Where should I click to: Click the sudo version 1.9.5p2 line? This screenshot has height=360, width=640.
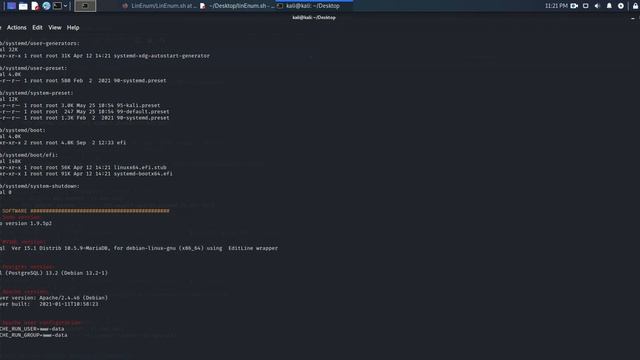pyautogui.click(x=26, y=224)
